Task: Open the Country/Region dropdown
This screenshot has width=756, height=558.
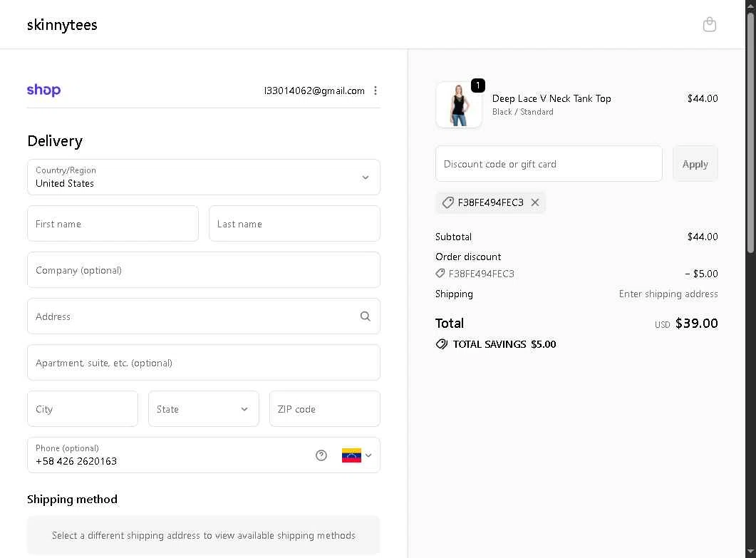Action: point(204,177)
